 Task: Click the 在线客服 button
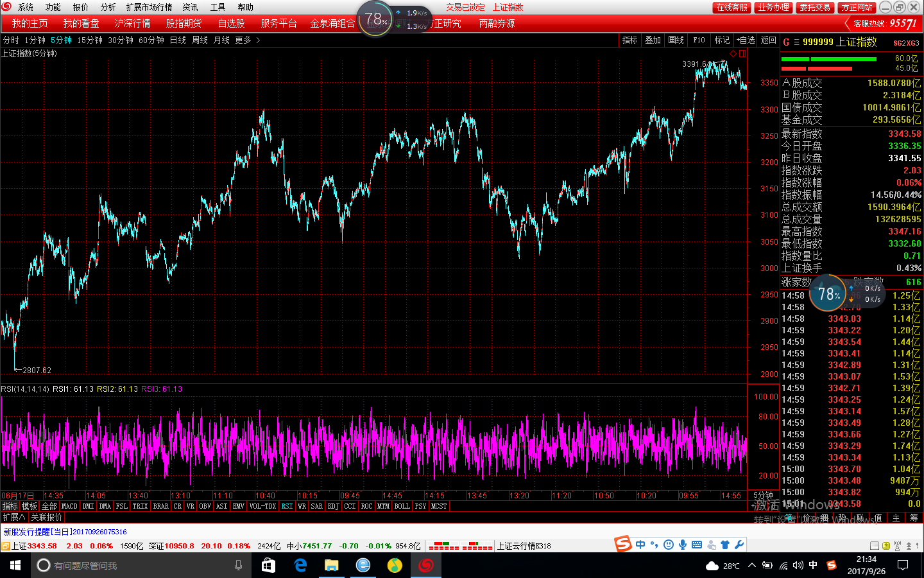pyautogui.click(x=732, y=7)
